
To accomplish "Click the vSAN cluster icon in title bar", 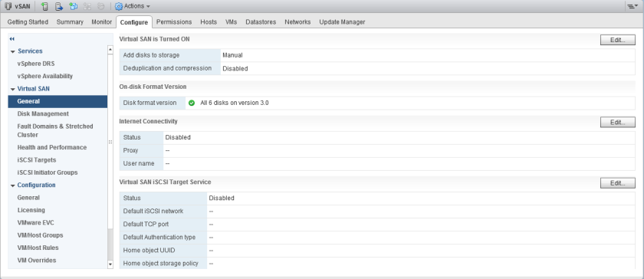I will coord(8,6).
